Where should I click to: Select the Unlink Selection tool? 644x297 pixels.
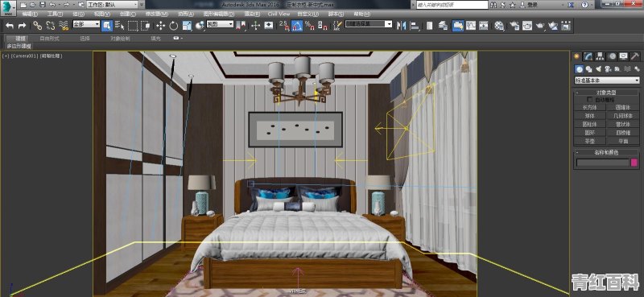click(x=51, y=26)
